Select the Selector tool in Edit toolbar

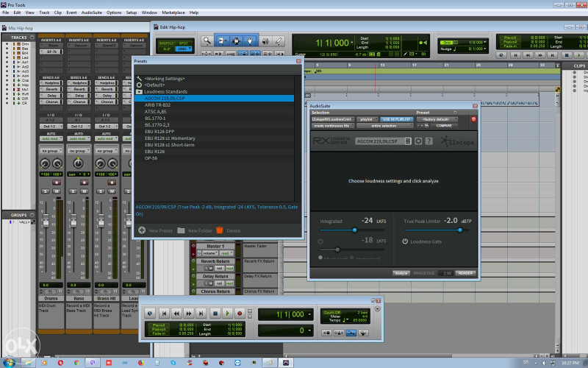point(236,40)
